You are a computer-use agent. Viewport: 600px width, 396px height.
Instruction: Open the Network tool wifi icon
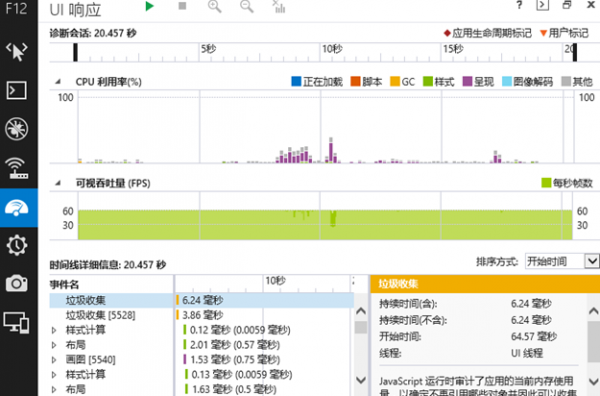17,168
